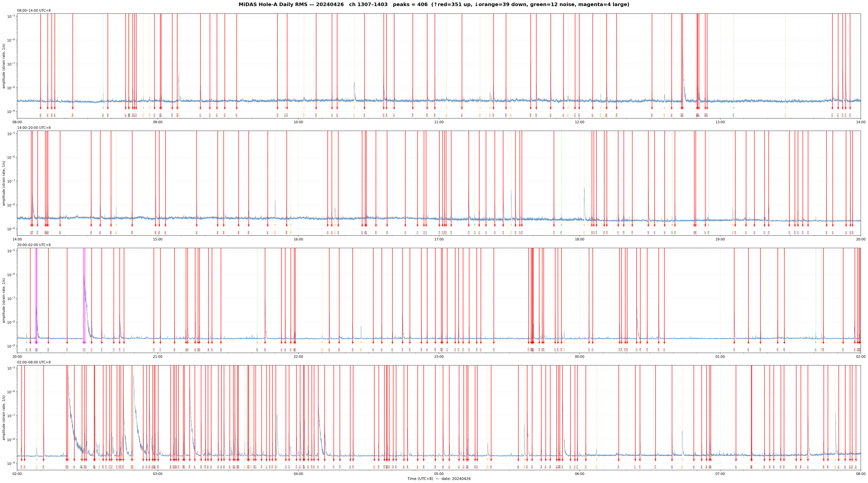Click the 04:00 x-axis tick label

[x=298, y=474]
